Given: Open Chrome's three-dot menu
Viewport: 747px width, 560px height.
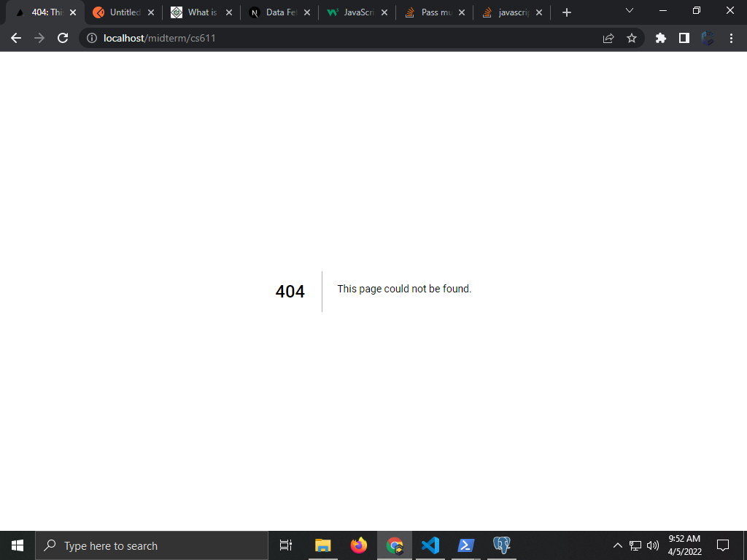Looking at the screenshot, I should coord(731,38).
